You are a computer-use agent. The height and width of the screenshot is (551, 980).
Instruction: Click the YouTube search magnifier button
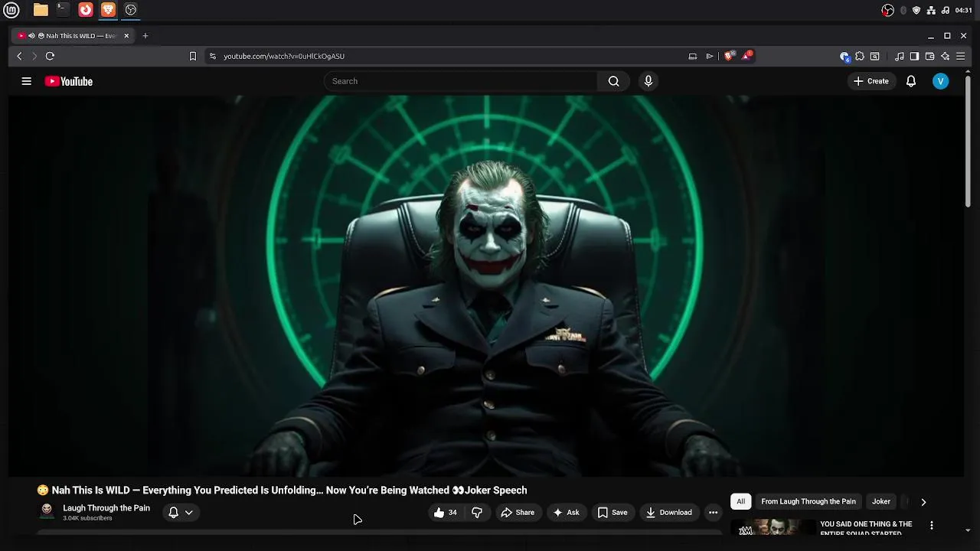613,81
